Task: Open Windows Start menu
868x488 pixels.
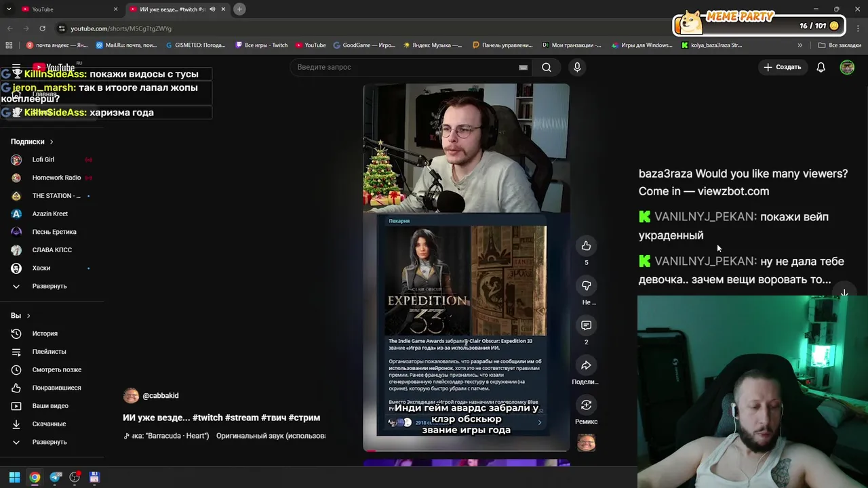Action: point(14,477)
